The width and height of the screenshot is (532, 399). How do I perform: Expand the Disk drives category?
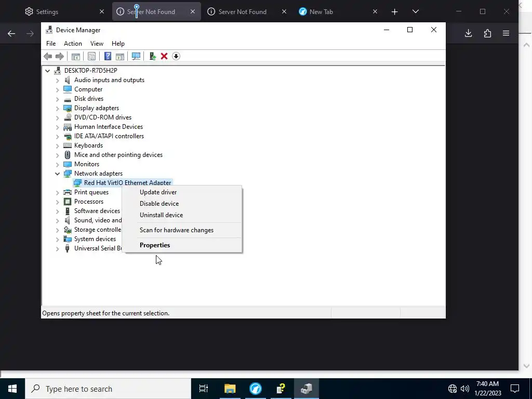tap(57, 99)
